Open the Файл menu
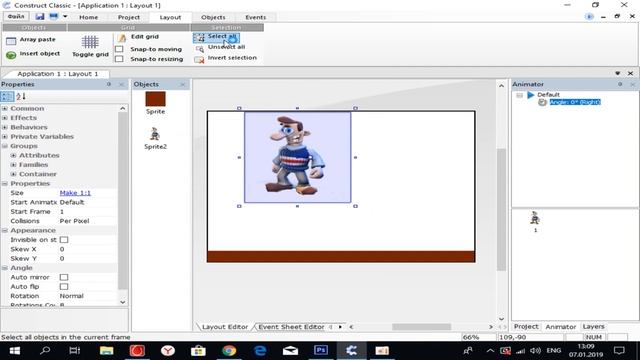This screenshot has height=360, width=640. (16, 17)
